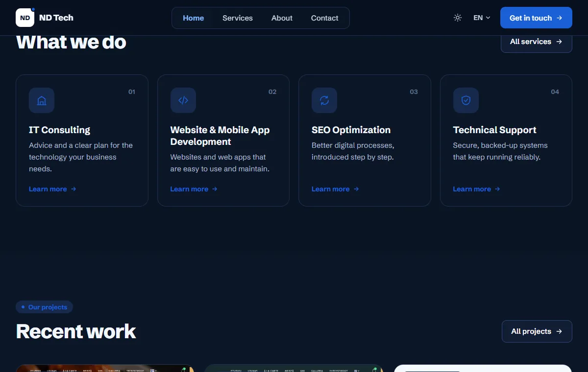The image size is (588, 372).
Task: Select Contact in the navigation bar
Action: [324, 18]
